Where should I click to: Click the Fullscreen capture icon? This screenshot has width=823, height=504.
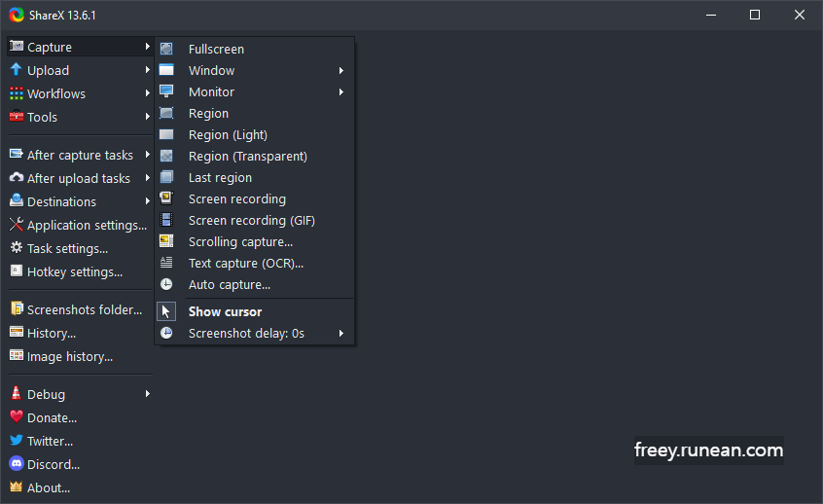coord(166,49)
